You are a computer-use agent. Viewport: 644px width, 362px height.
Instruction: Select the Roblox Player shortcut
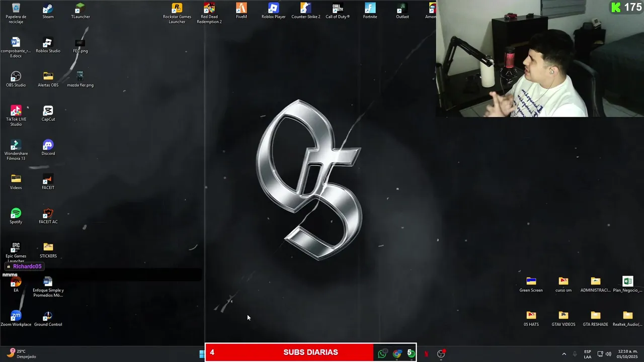click(x=274, y=11)
